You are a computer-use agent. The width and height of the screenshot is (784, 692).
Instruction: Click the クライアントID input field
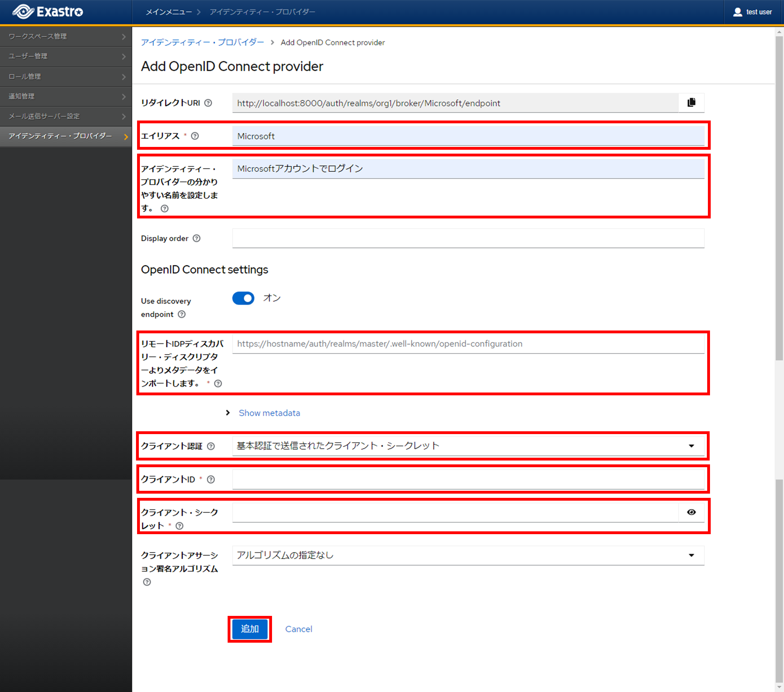[x=468, y=479]
